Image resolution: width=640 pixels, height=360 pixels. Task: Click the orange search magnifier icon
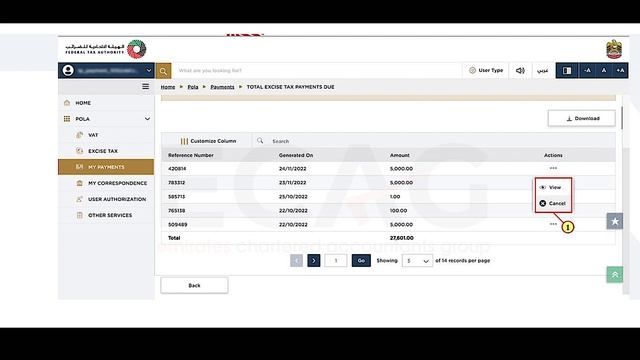click(163, 71)
